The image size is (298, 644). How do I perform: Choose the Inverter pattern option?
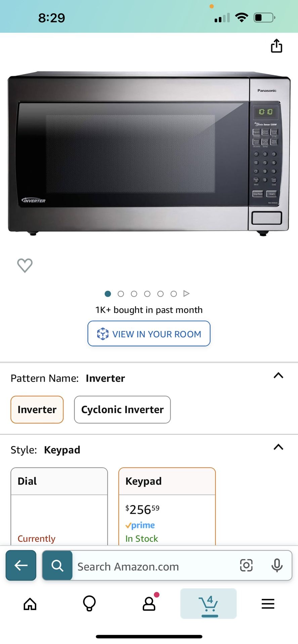[x=37, y=410]
